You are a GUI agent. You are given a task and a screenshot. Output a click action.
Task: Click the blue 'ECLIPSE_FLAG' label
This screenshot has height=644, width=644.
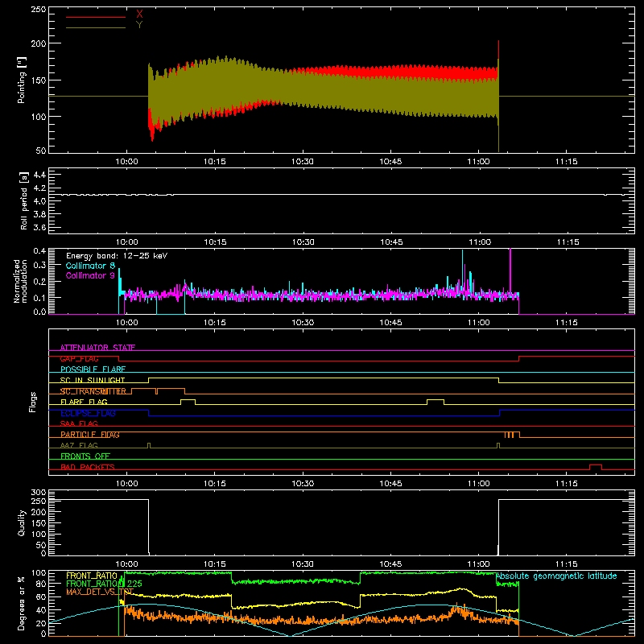click(x=88, y=413)
